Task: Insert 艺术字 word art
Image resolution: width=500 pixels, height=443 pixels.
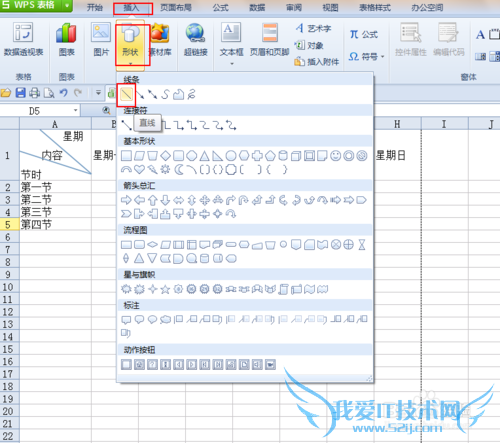Action: point(313,29)
